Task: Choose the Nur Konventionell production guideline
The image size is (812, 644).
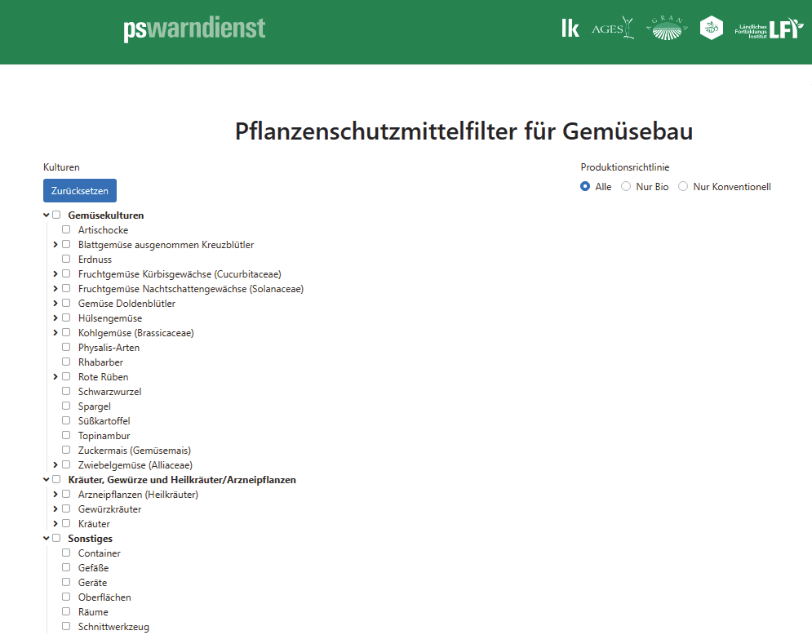Action: point(683,187)
